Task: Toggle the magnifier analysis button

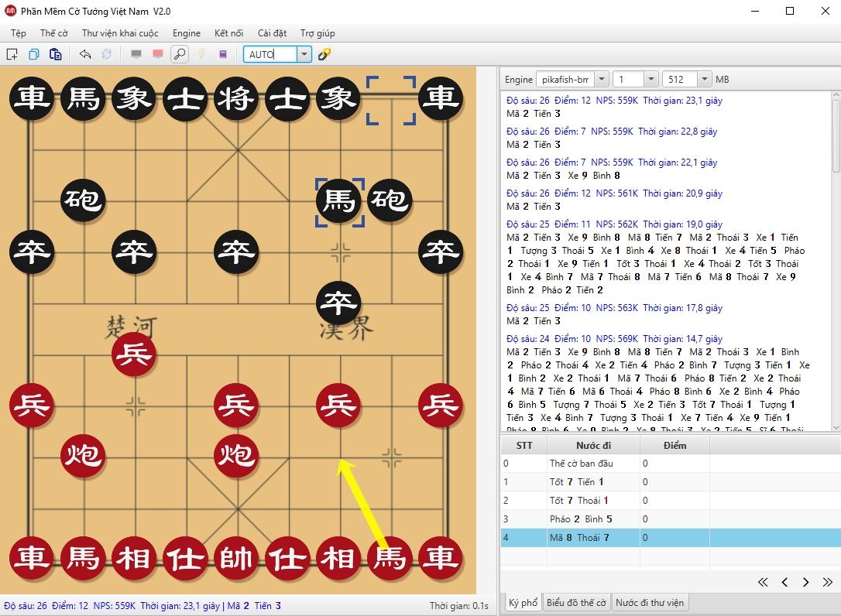Action: [x=179, y=54]
